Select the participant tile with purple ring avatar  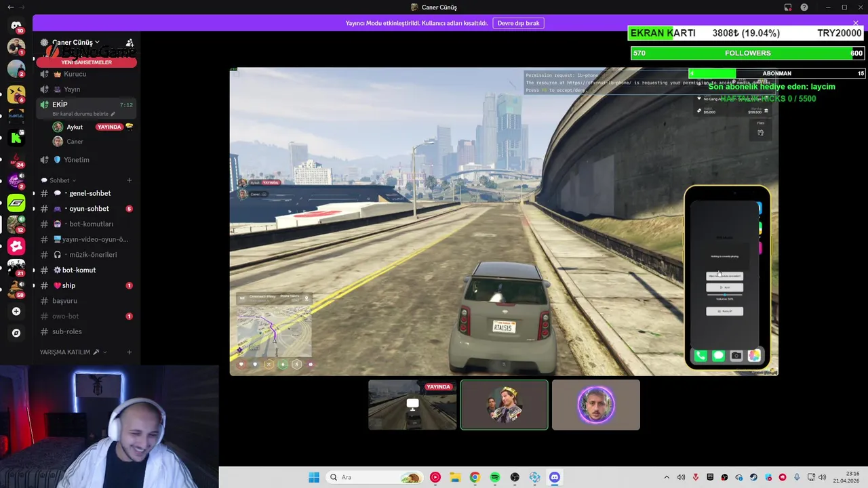point(596,405)
